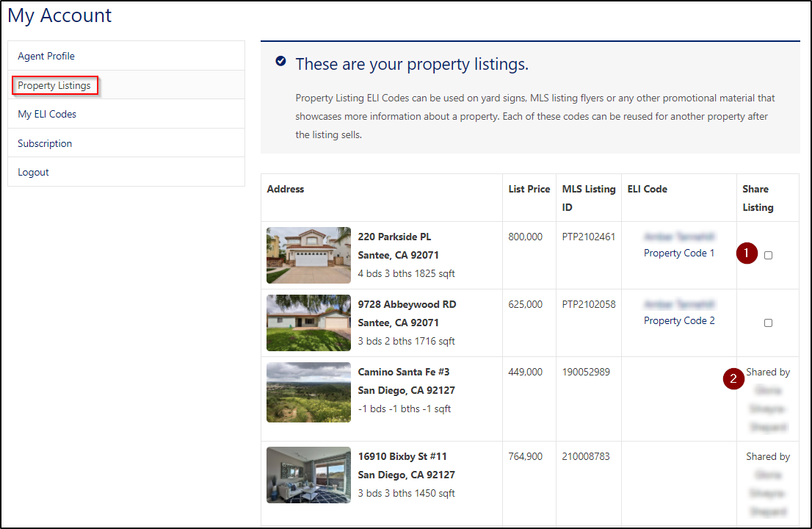Click the checkmark icon beside listings heading
812x529 pixels.
[280, 61]
